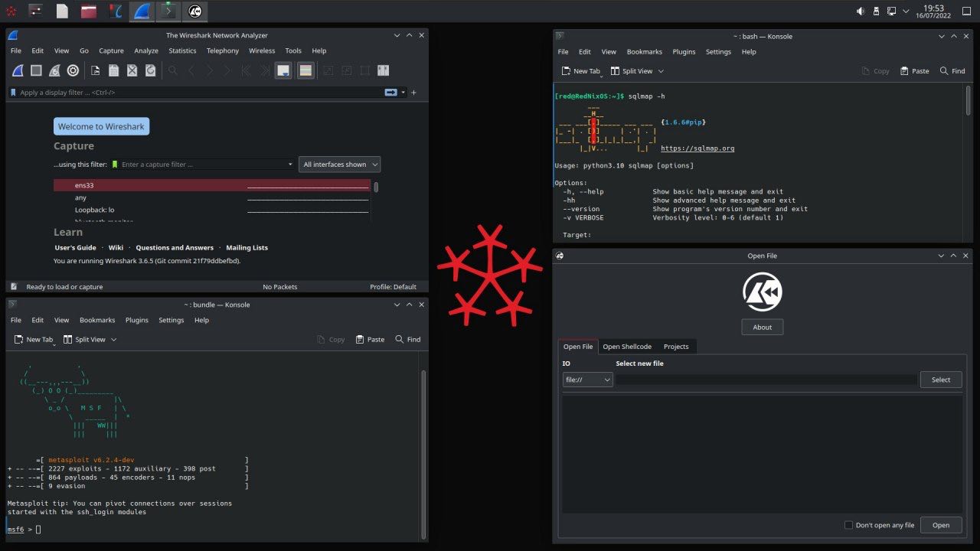Screen dimensions: 980x551
Task: Expand Split View dropdown in bash Konsole
Action: [661, 71]
